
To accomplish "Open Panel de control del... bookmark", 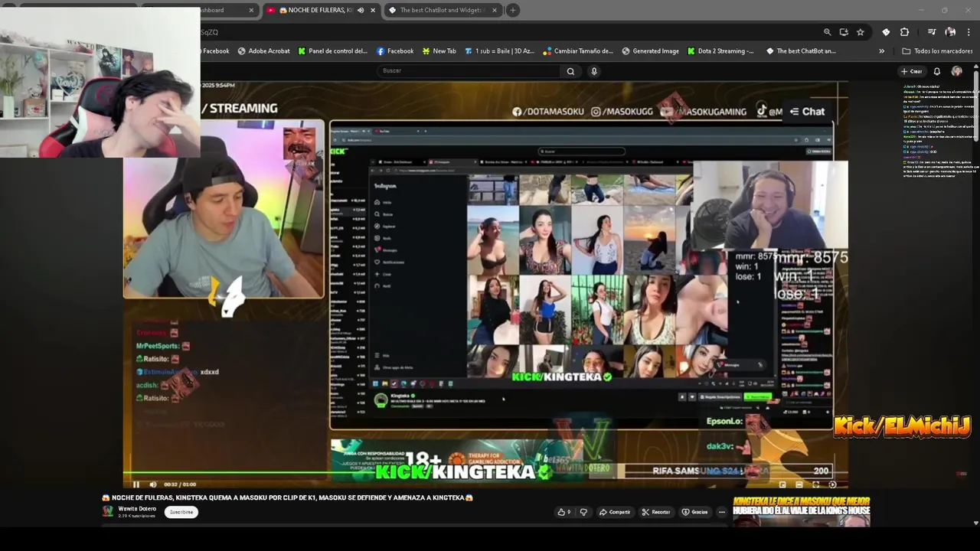I will pos(333,51).
